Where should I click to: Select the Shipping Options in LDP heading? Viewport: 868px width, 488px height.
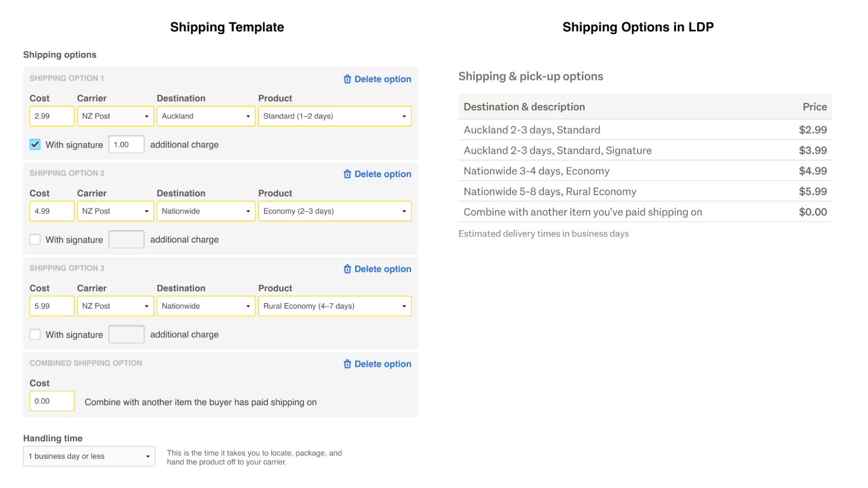point(638,27)
